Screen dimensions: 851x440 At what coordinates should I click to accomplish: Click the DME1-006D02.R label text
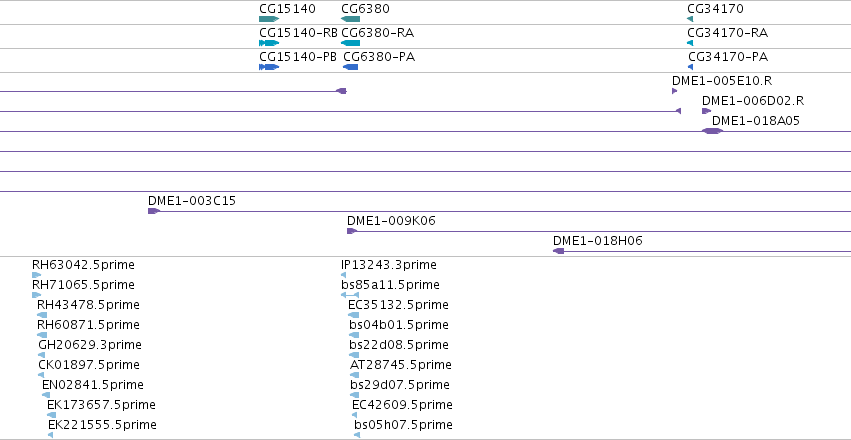click(753, 100)
